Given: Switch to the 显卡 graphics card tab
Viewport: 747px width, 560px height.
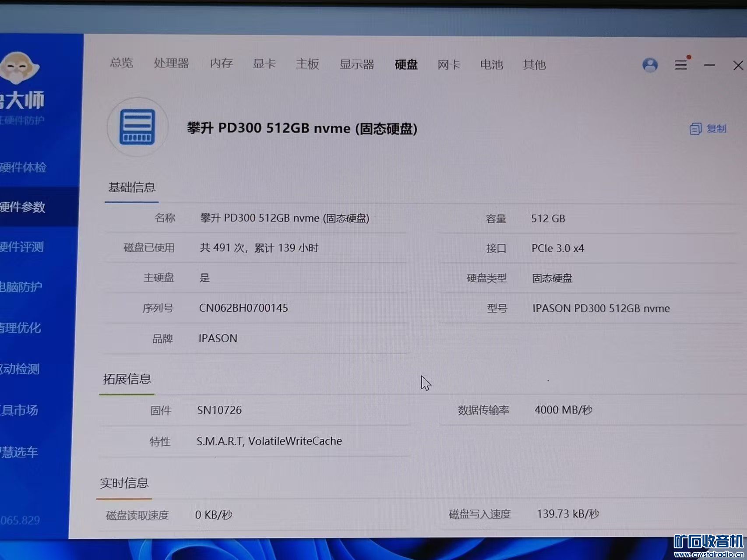Looking at the screenshot, I should click(264, 64).
